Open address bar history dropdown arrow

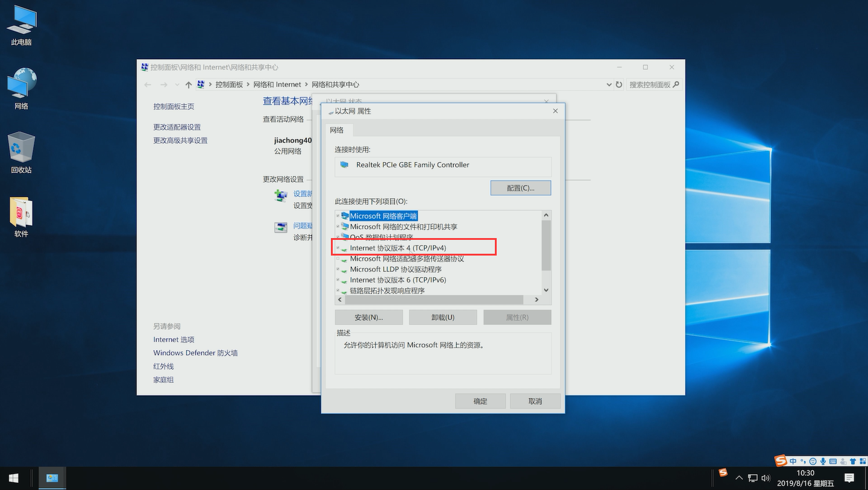coord(608,84)
